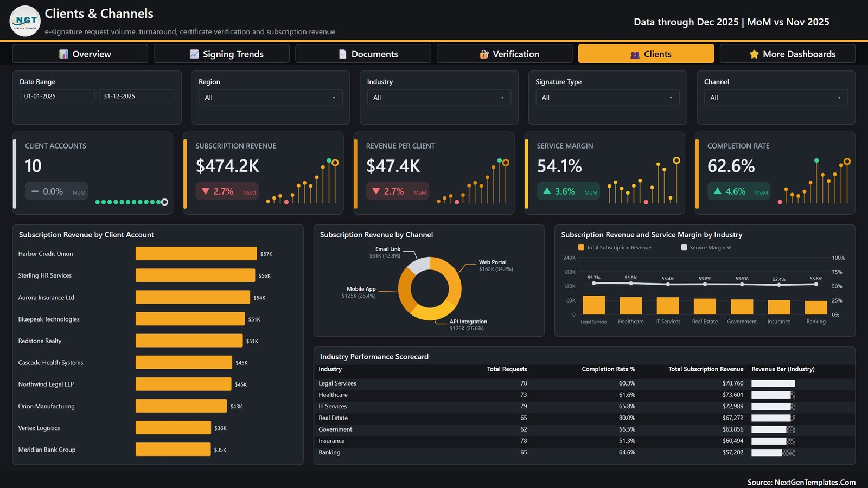Click the end date field 31-12-2025
This screenshot has height=488, width=868.
coord(136,96)
